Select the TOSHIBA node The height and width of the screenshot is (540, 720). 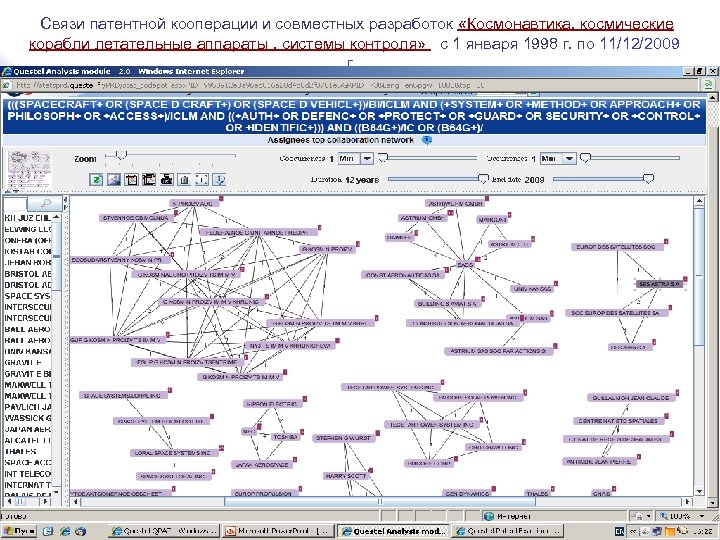(286, 437)
